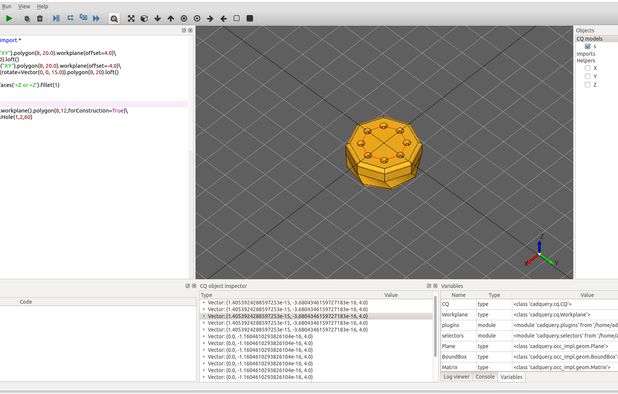Run the script with green play button
Screen dimensions: 618x394
click(x=9, y=18)
